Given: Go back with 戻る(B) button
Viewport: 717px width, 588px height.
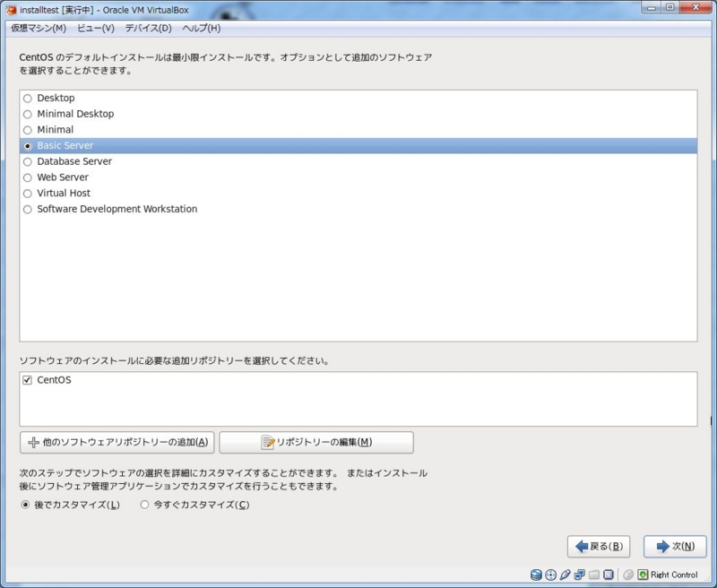Looking at the screenshot, I should coord(599,547).
